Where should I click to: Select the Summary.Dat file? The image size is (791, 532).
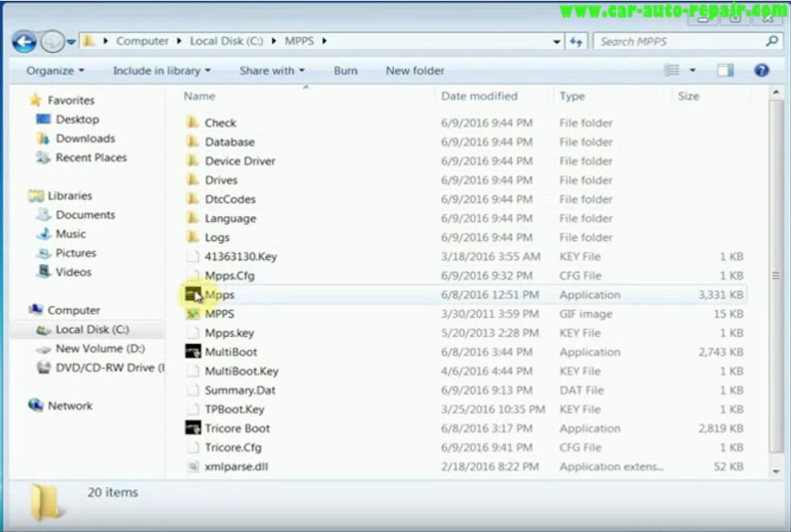click(240, 390)
